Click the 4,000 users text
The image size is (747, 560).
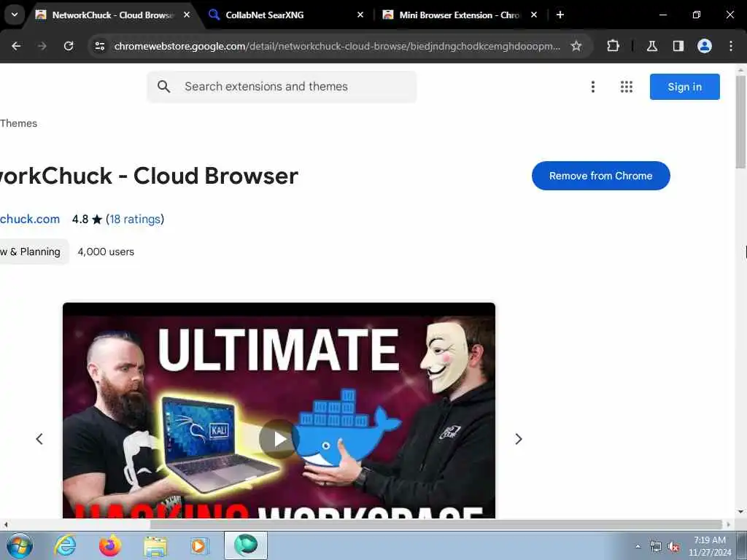coord(106,252)
